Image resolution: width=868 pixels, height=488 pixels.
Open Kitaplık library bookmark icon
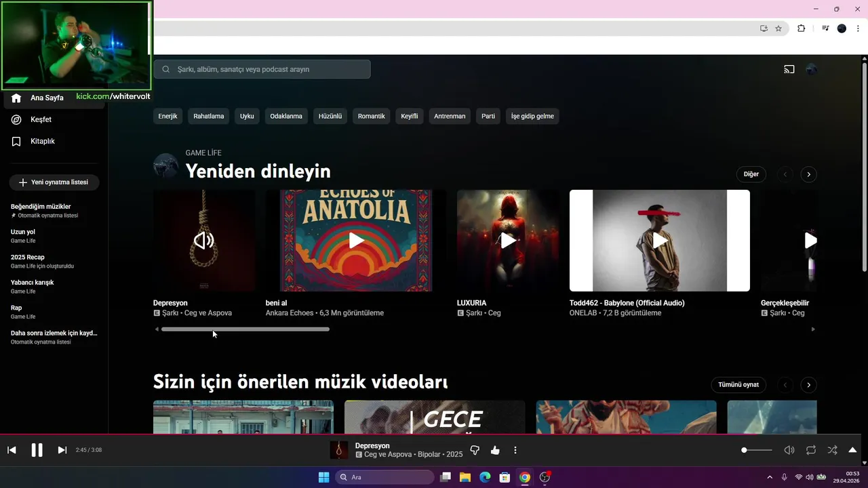[x=16, y=141]
